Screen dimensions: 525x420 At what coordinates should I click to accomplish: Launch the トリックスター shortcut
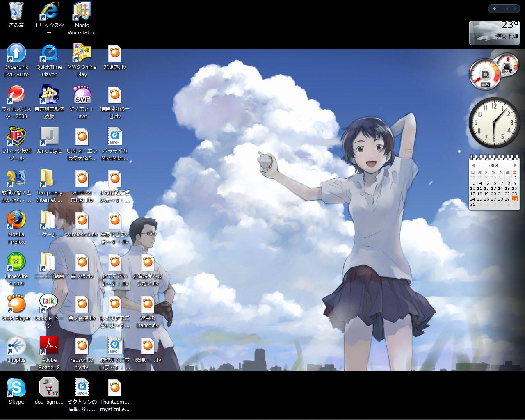[x=49, y=19]
